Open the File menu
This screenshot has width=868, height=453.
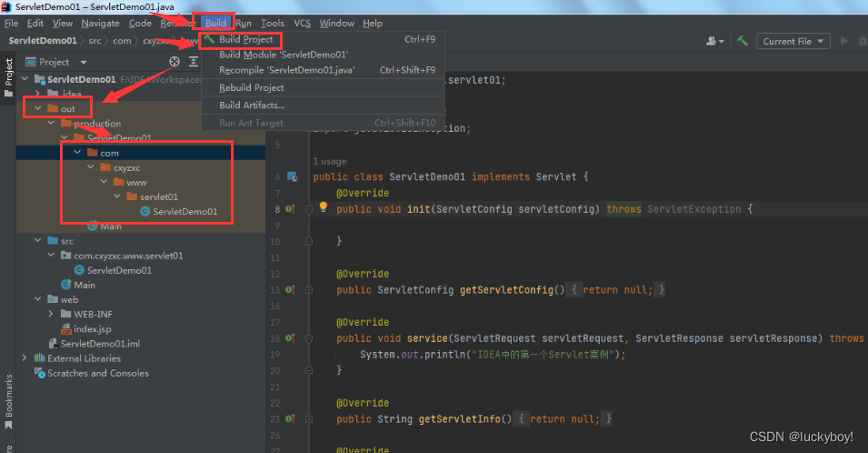[11, 24]
